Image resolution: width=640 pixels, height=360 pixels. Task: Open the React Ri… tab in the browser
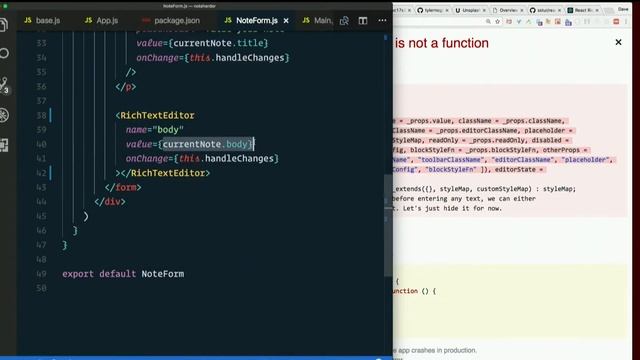tap(583, 10)
